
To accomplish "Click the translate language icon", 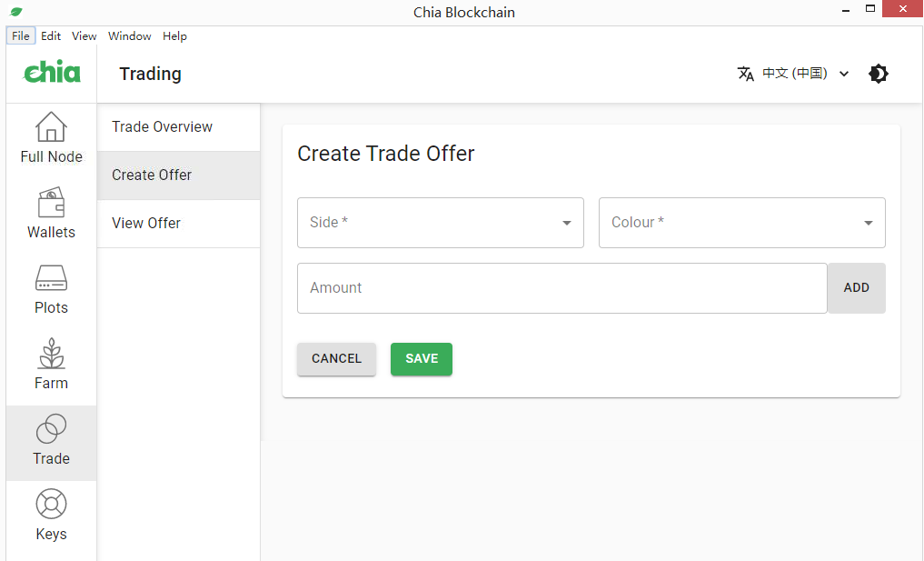I will [x=746, y=74].
